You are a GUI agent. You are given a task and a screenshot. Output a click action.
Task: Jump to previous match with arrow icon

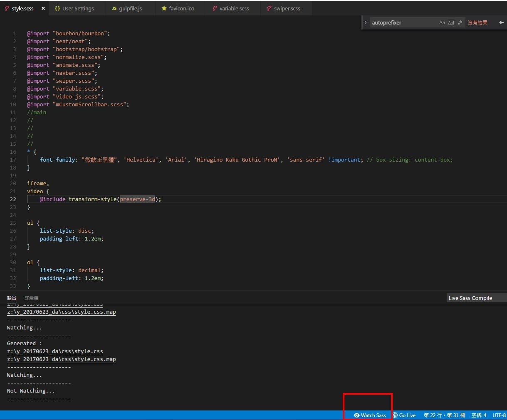click(x=501, y=22)
